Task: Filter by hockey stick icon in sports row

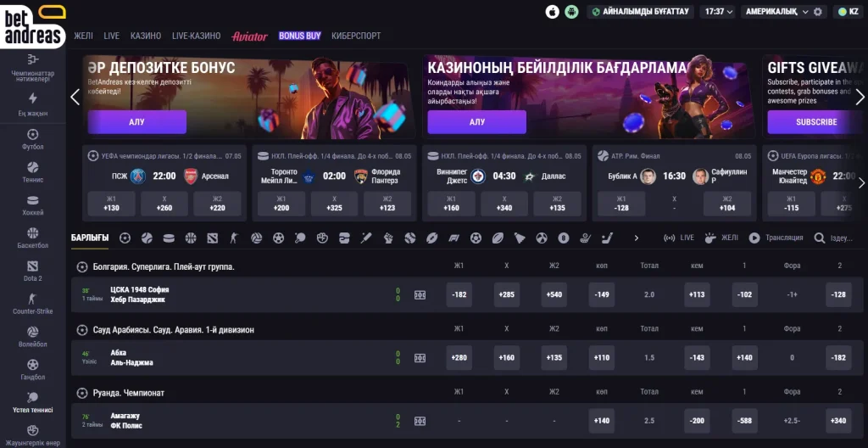Action: [x=607, y=238]
